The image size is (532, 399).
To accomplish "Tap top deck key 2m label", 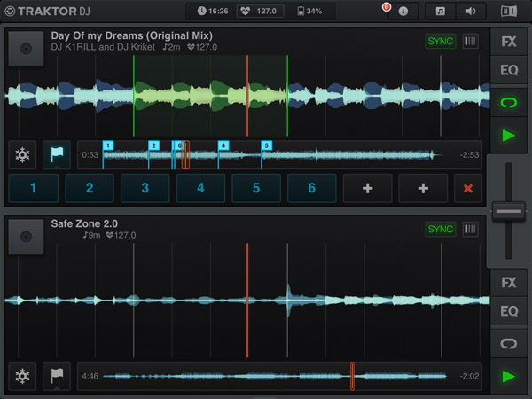I will click(x=172, y=47).
